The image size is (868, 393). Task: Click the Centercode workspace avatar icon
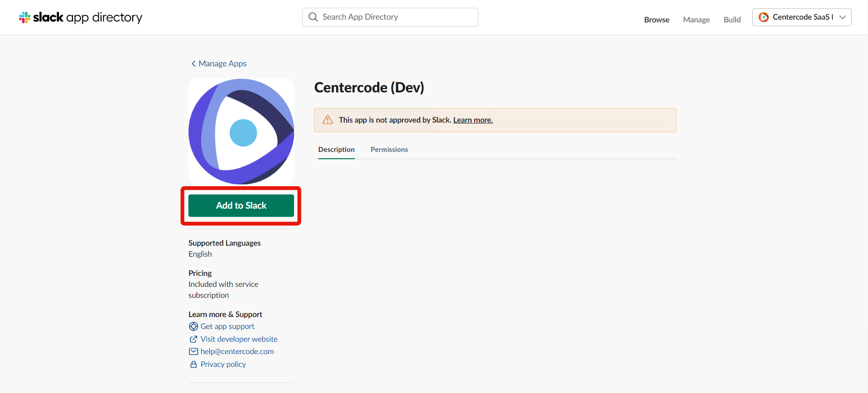(x=764, y=17)
